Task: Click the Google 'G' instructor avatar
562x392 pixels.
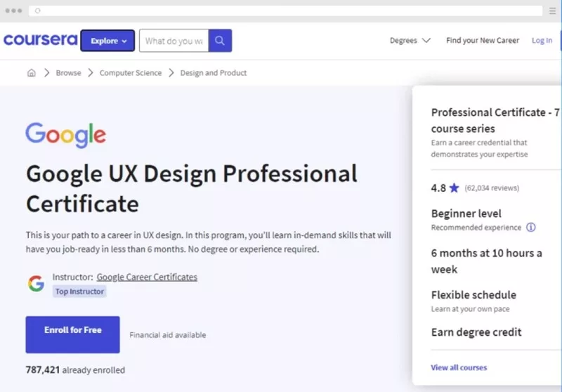Action: [x=37, y=283]
